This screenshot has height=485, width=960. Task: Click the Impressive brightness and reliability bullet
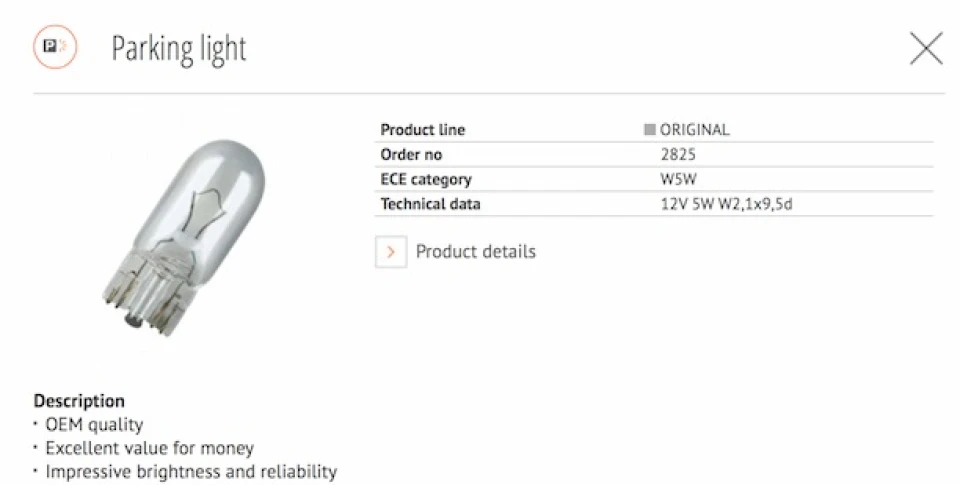pos(191,472)
